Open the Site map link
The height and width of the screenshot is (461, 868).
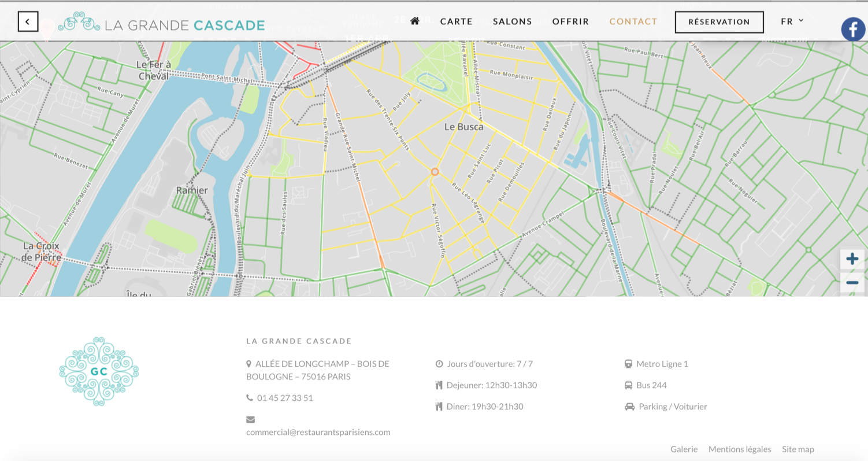pos(797,449)
